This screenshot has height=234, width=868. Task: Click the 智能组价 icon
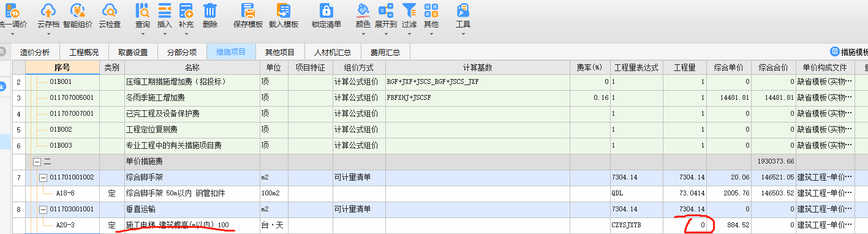(x=78, y=10)
